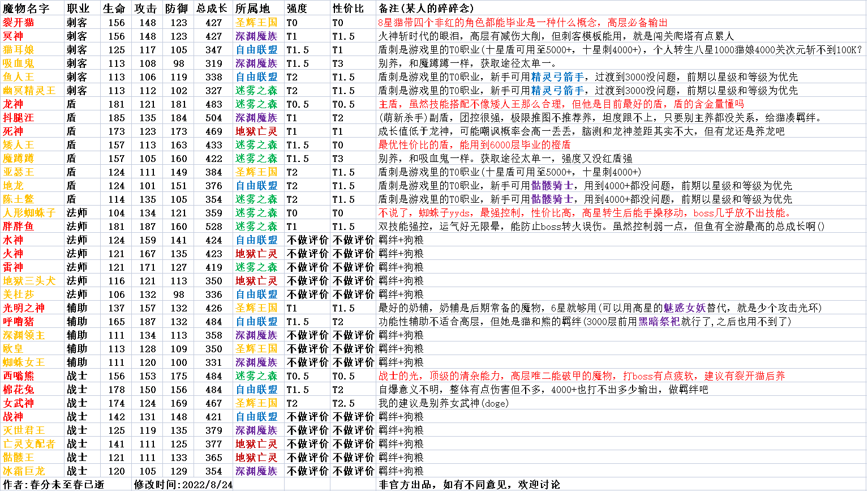Select the 生命 column header
The image size is (868, 491).
114,8
